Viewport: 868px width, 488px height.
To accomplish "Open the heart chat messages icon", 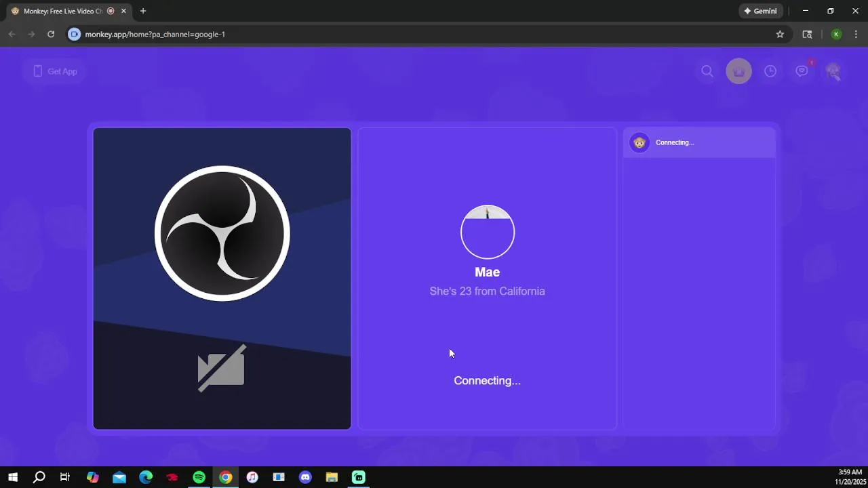I will (x=802, y=71).
